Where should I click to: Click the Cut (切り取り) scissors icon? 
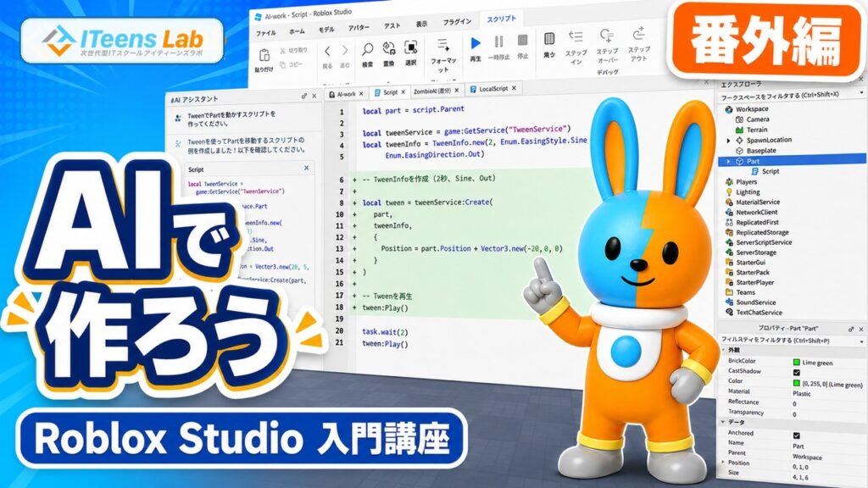click(282, 50)
